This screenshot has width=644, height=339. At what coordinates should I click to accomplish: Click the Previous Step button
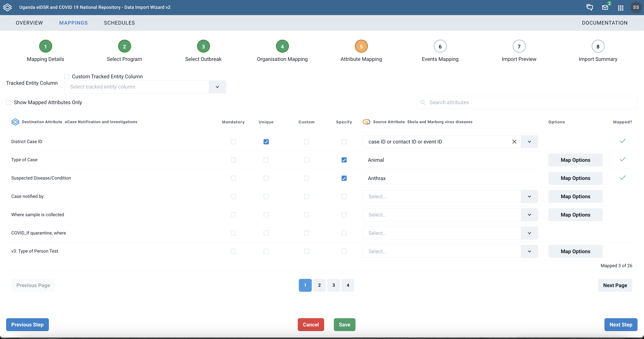[x=28, y=325]
